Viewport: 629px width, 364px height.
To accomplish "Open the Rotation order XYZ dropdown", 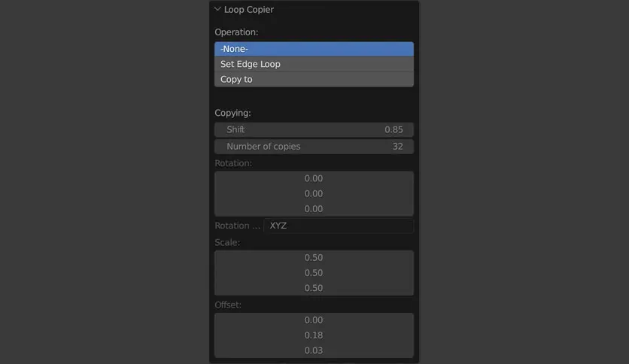I will pos(339,226).
